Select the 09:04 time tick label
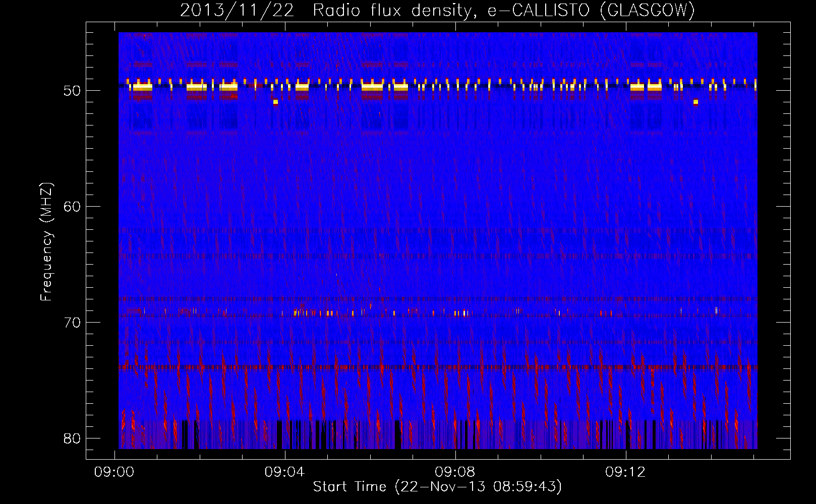The width and height of the screenshot is (816, 504). point(285,472)
